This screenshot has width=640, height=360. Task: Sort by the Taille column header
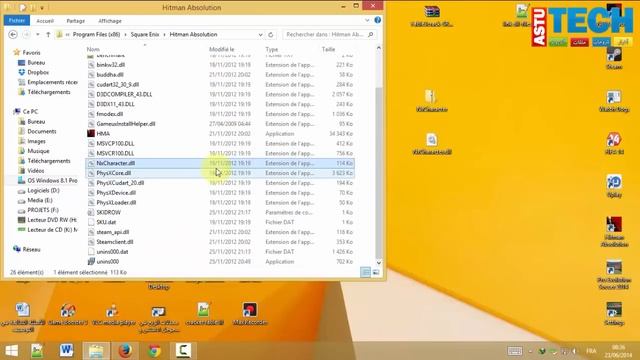(x=328, y=49)
